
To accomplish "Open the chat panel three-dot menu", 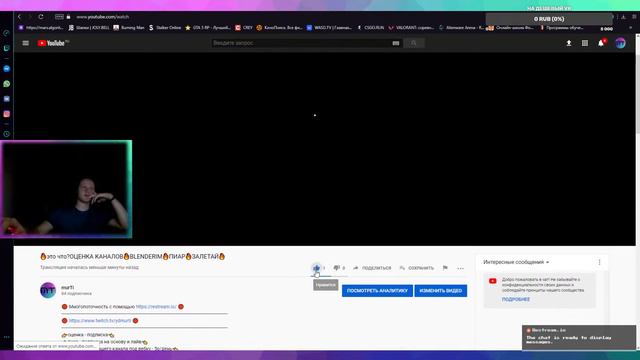I will tap(599, 262).
